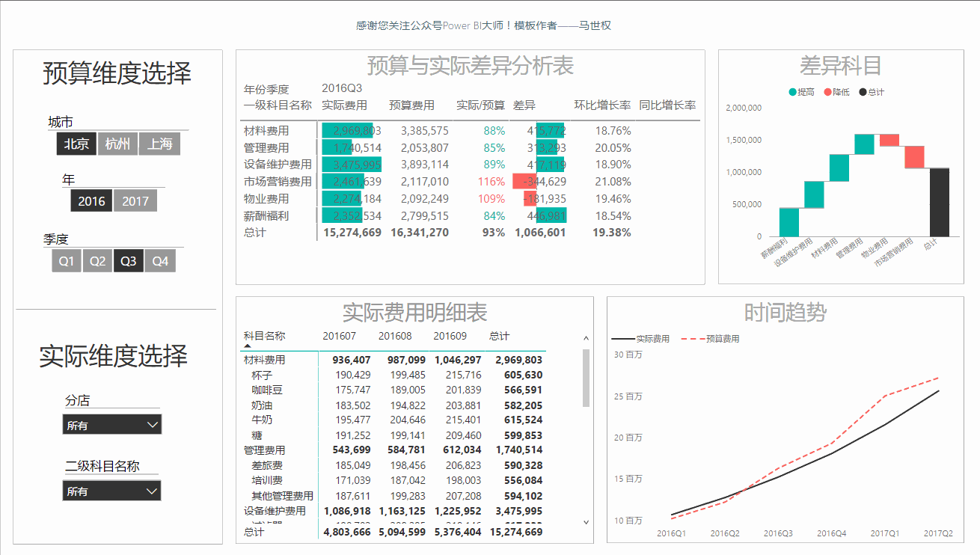
Task: Click the dashed 预算费用 legend marker in 时间趋势
Action: click(692, 339)
